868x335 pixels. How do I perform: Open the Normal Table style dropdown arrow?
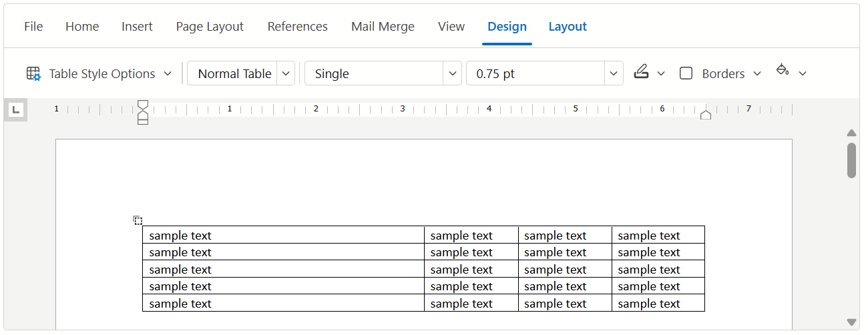286,73
